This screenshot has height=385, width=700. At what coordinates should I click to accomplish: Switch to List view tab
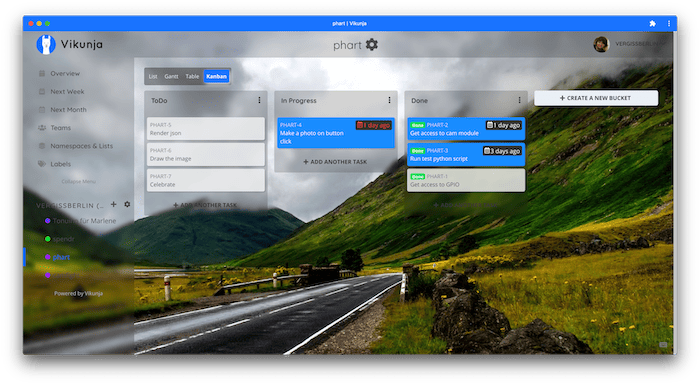[153, 76]
